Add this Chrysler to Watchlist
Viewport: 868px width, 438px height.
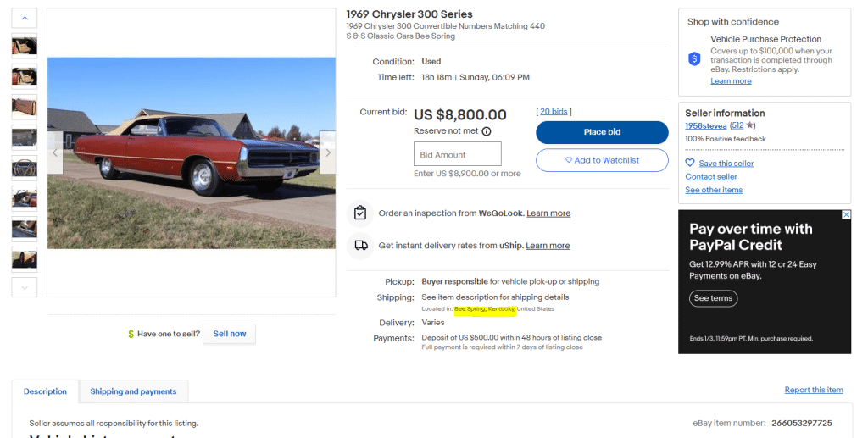point(602,160)
